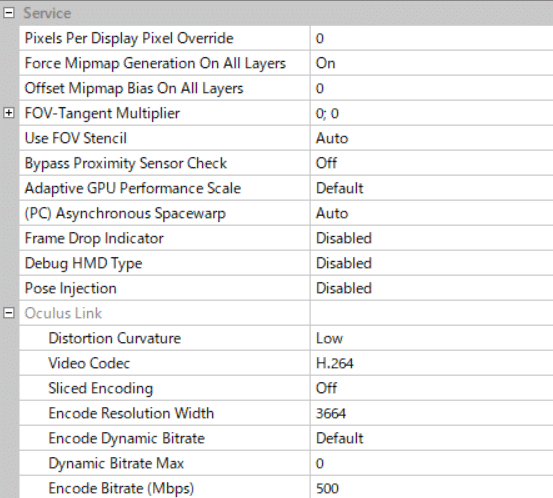
Task: Select the Dynamic Bitrate Max label
Action: [x=116, y=464]
